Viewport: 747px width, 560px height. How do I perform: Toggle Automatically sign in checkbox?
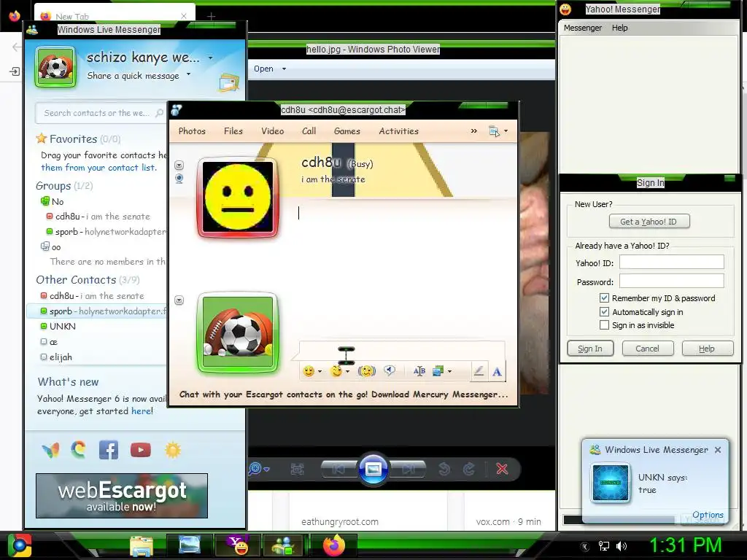pos(604,312)
